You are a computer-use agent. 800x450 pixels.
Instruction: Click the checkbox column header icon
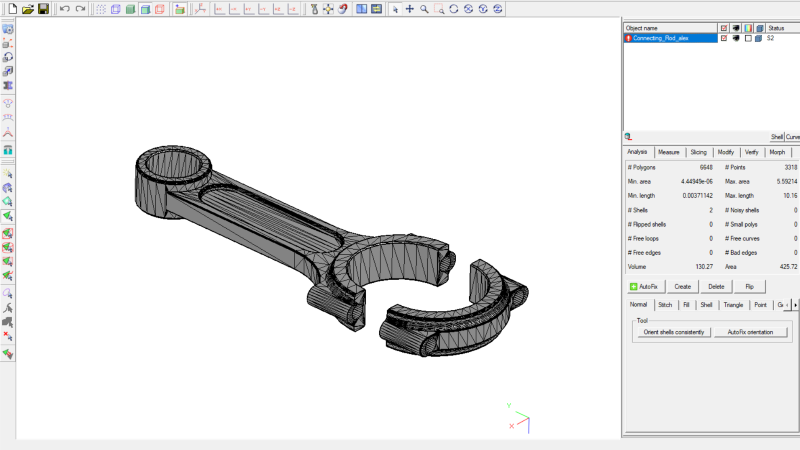pos(723,27)
